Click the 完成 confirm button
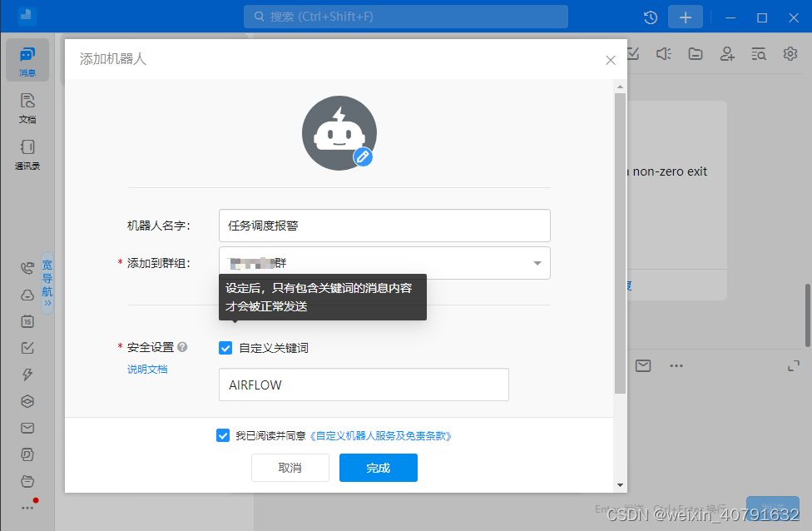The height and width of the screenshot is (531, 812). 378,467
